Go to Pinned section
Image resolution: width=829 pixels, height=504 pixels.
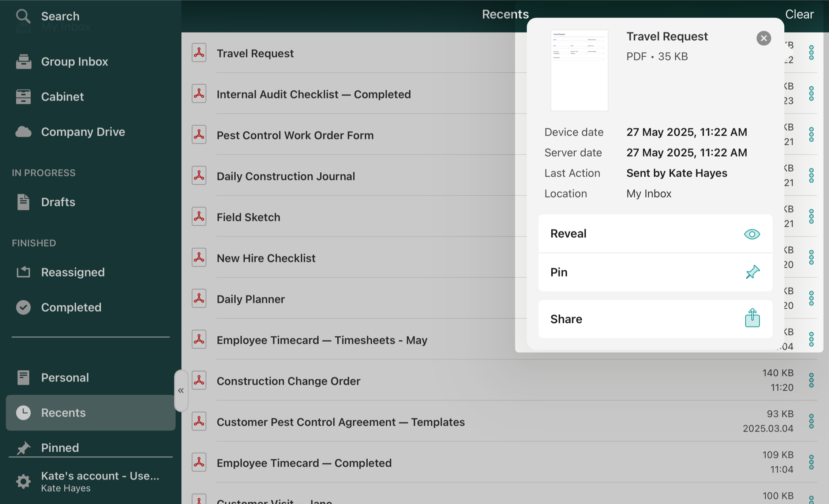click(x=60, y=448)
